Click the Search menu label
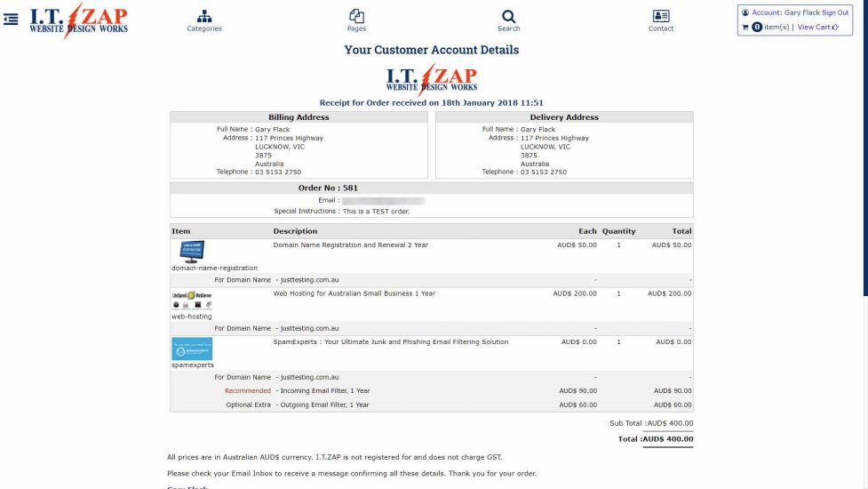The height and width of the screenshot is (489, 868). [508, 29]
